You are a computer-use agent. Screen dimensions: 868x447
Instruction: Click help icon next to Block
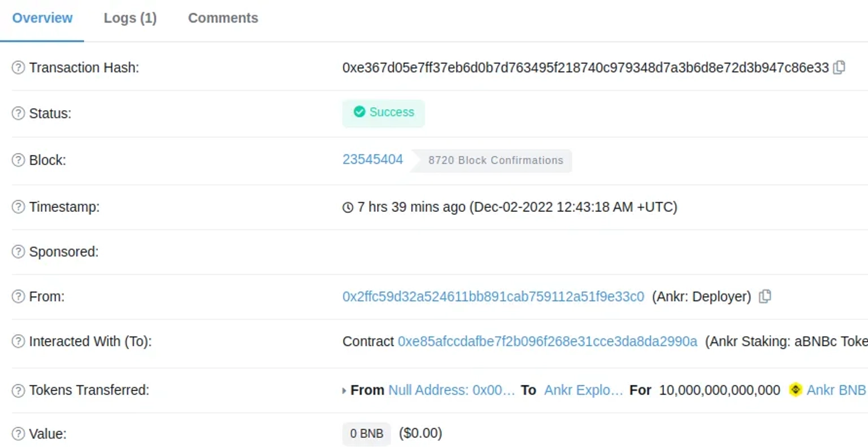[x=18, y=160]
